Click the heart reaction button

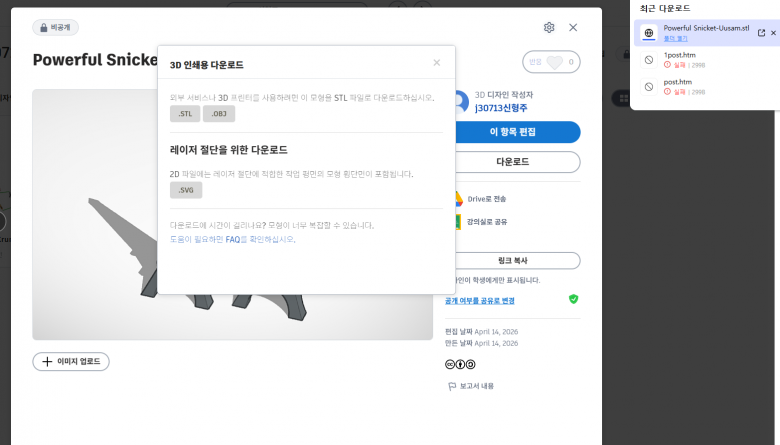(x=554, y=62)
